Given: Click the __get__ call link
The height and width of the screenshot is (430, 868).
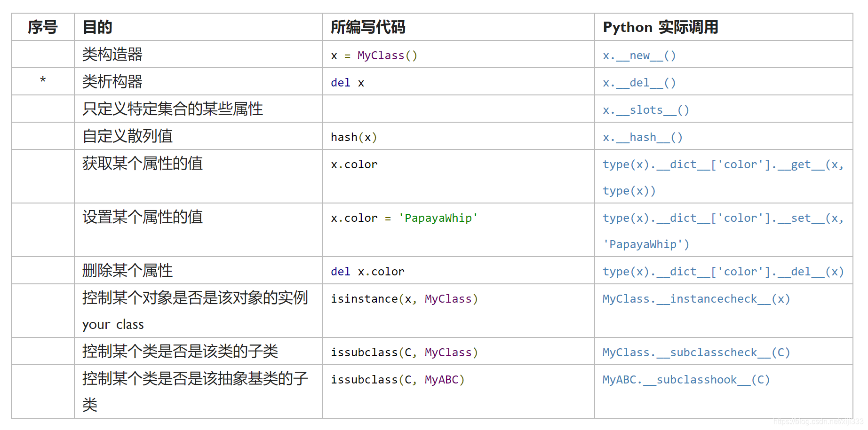Looking at the screenshot, I should (x=723, y=178).
